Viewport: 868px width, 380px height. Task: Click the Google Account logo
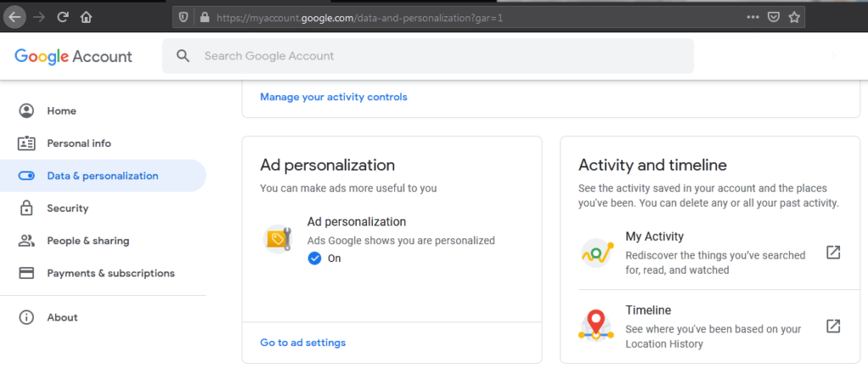73,56
